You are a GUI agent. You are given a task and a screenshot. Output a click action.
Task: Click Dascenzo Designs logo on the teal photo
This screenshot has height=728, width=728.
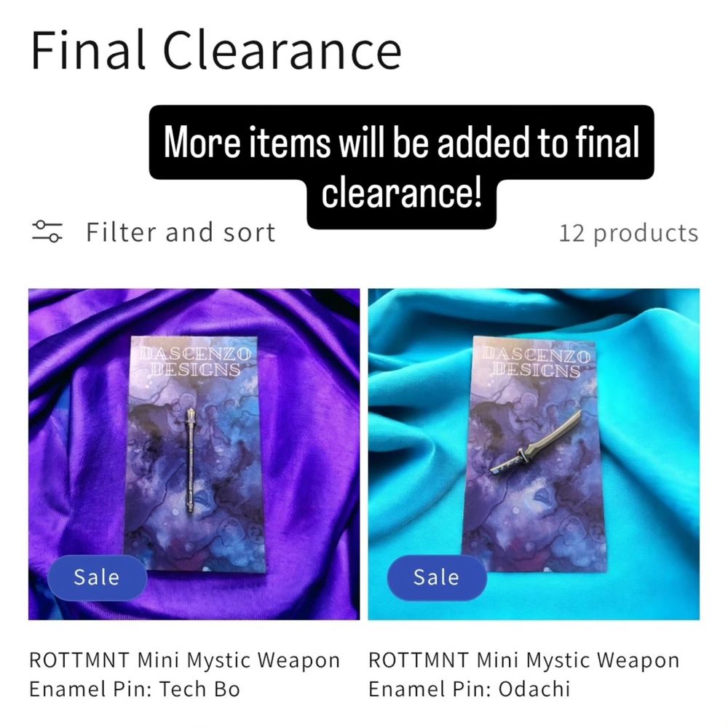coord(536,363)
